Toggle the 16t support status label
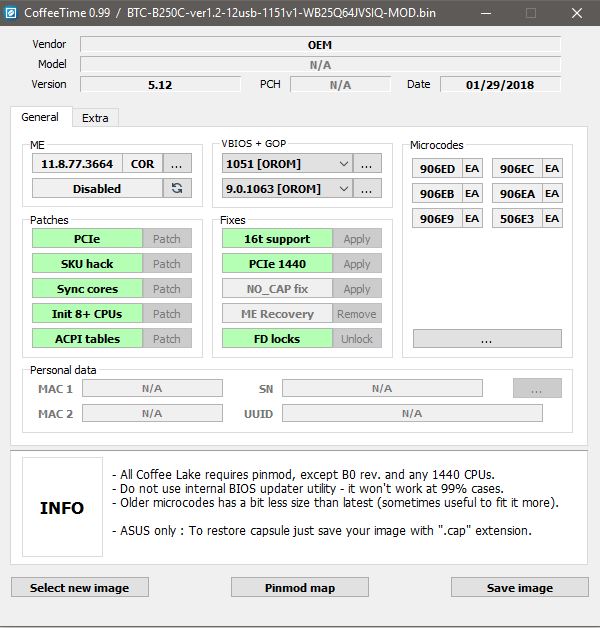The height and width of the screenshot is (628, 600). pyautogui.click(x=277, y=239)
